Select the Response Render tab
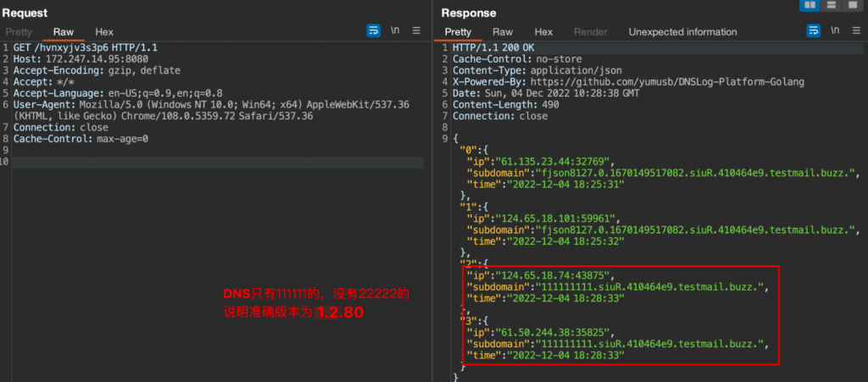 click(x=591, y=32)
